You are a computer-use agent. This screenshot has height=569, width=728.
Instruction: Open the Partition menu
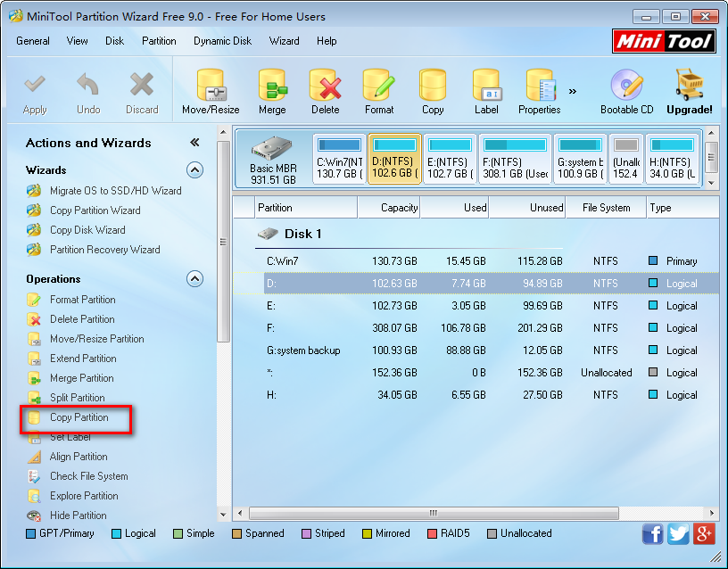click(159, 41)
